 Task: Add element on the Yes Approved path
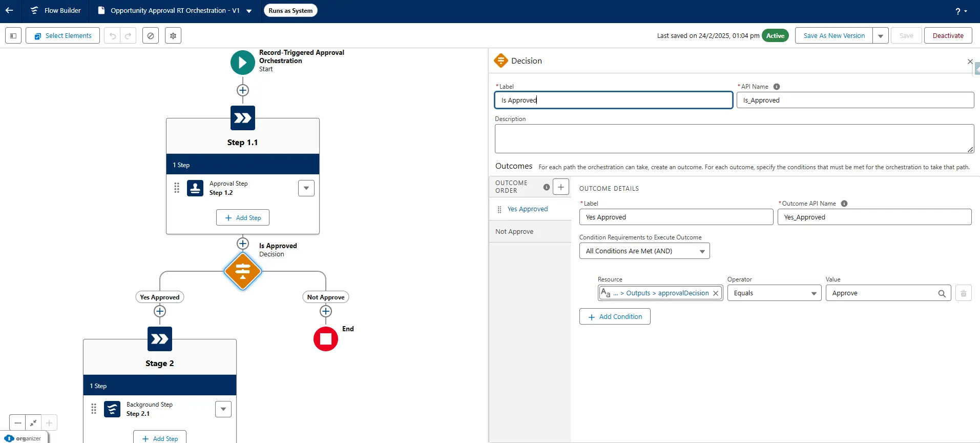(160, 311)
